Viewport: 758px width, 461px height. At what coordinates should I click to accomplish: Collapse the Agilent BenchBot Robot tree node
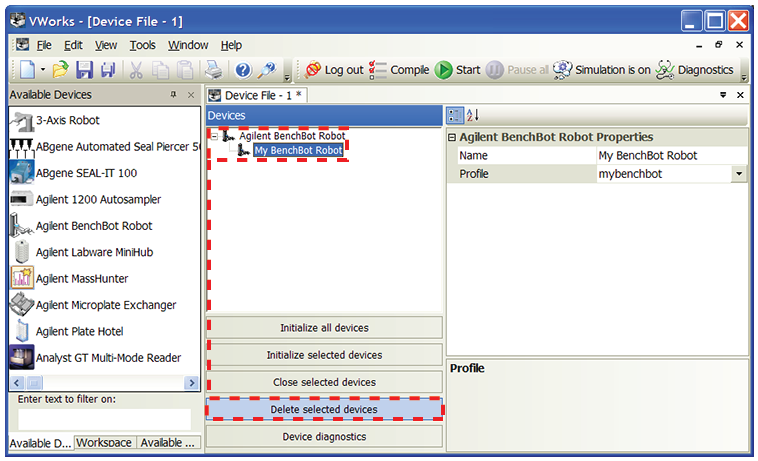point(214,135)
